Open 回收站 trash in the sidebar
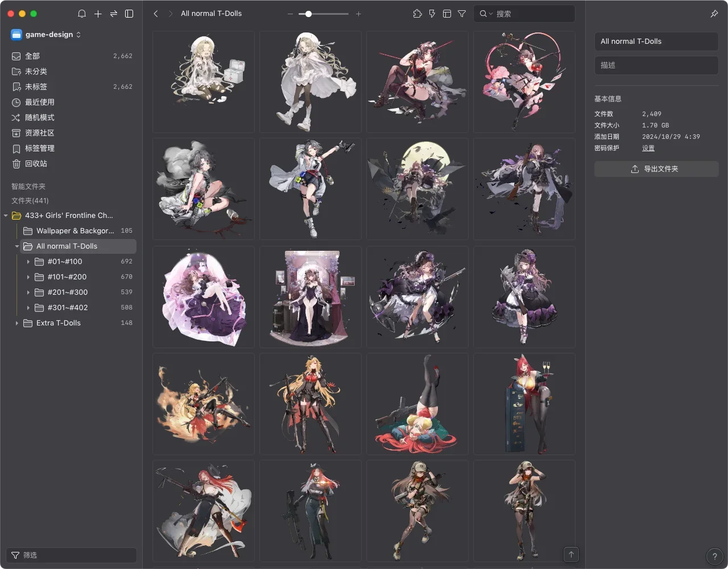The height and width of the screenshot is (569, 728). point(72,163)
